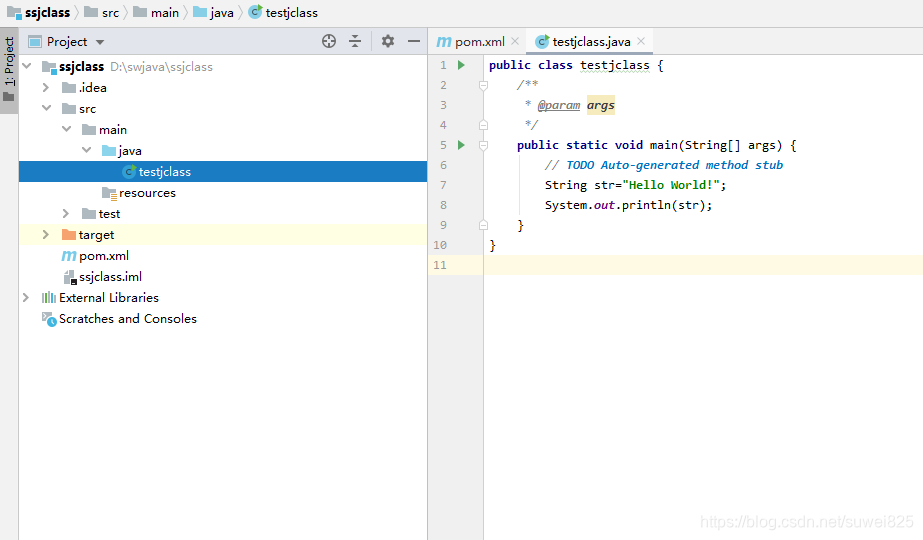
Task: Run class via green arrow on line 1
Action: 462,65
